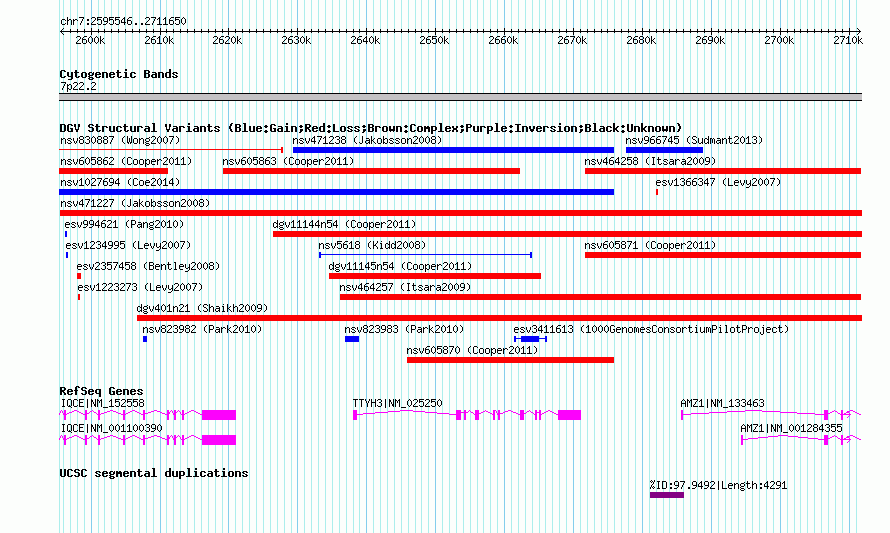The height and width of the screenshot is (533, 890).
Task: Click the dgv401n21 (Shaikh2009) label
Action: [x=203, y=308]
